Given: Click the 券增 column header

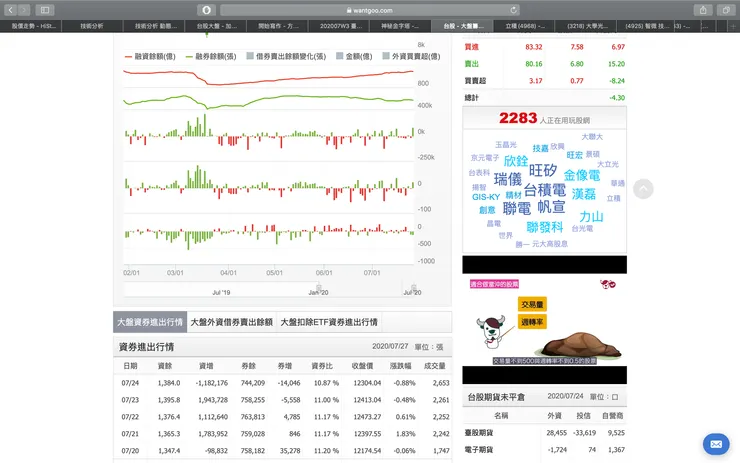Looking at the screenshot, I should click(x=285, y=366).
